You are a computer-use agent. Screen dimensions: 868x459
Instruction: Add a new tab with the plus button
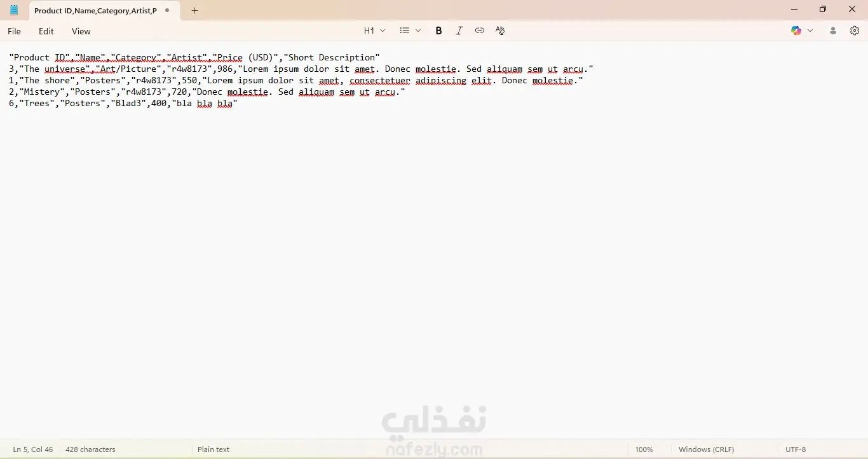[x=195, y=11]
